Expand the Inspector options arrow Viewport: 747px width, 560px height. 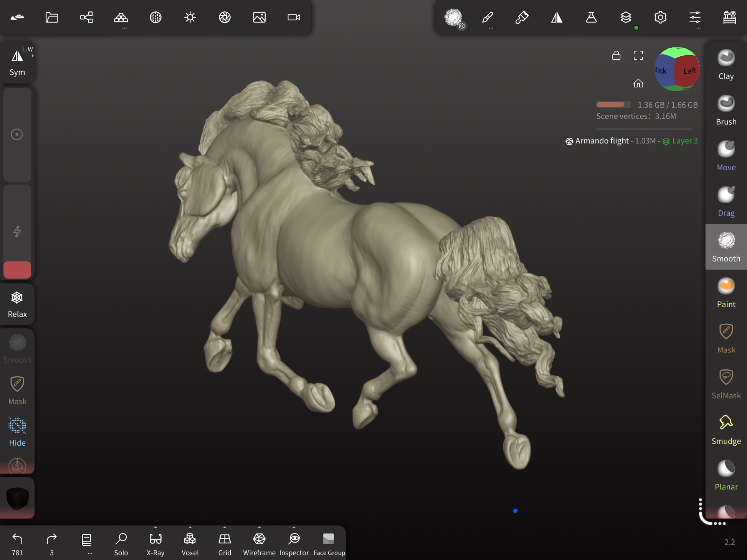[294, 527]
